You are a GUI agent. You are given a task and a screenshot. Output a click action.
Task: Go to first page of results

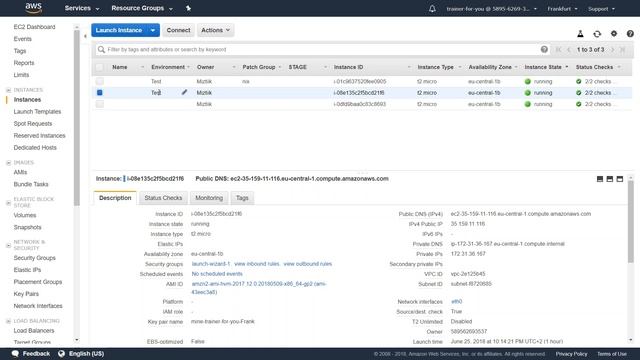click(558, 49)
